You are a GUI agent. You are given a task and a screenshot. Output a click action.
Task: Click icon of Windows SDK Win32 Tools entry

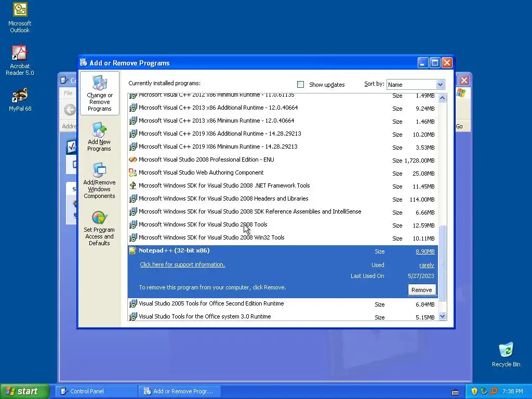pos(133,237)
